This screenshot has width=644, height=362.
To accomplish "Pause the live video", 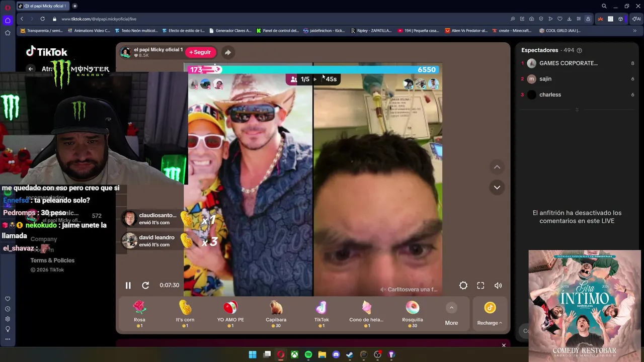I will tap(128, 285).
